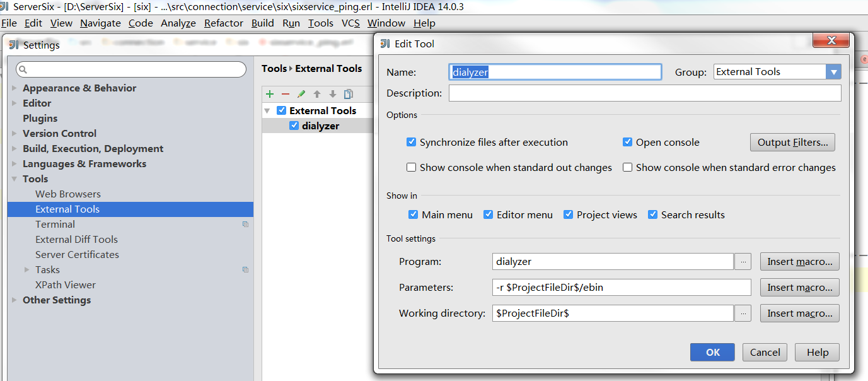868x381 pixels.
Task: Expand Version Control settings
Action: (x=14, y=134)
